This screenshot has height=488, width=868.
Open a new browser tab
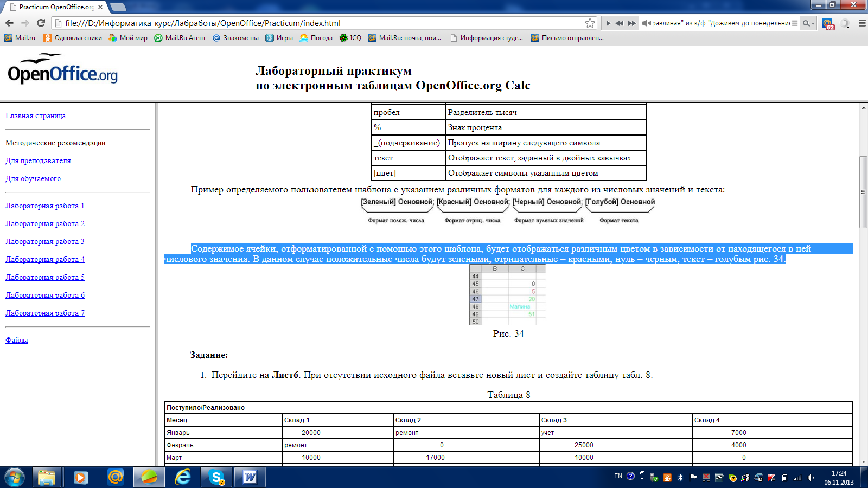point(118,7)
